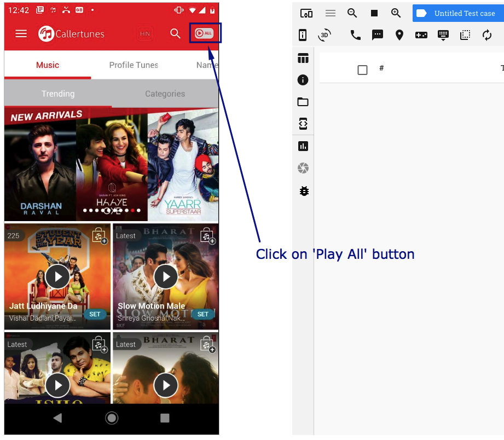Click the stop recording square

pyautogui.click(x=374, y=13)
